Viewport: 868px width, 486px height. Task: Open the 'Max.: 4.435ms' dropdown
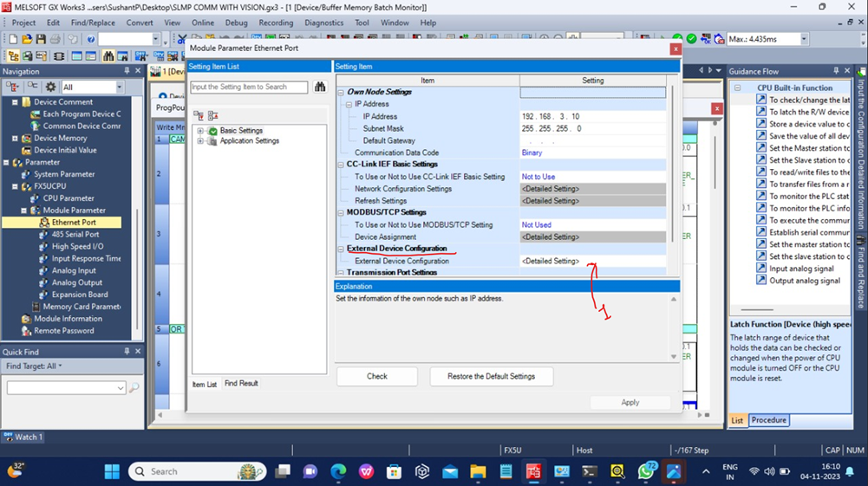coord(804,39)
